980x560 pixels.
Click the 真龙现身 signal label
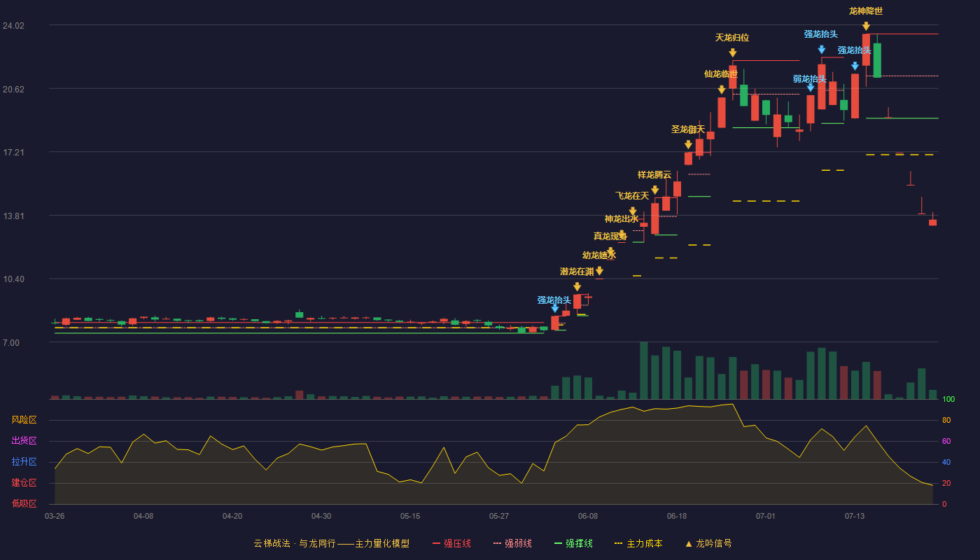point(610,236)
